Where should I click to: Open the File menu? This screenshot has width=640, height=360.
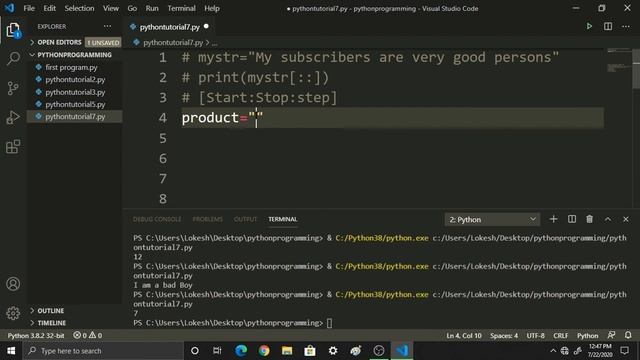[29, 8]
